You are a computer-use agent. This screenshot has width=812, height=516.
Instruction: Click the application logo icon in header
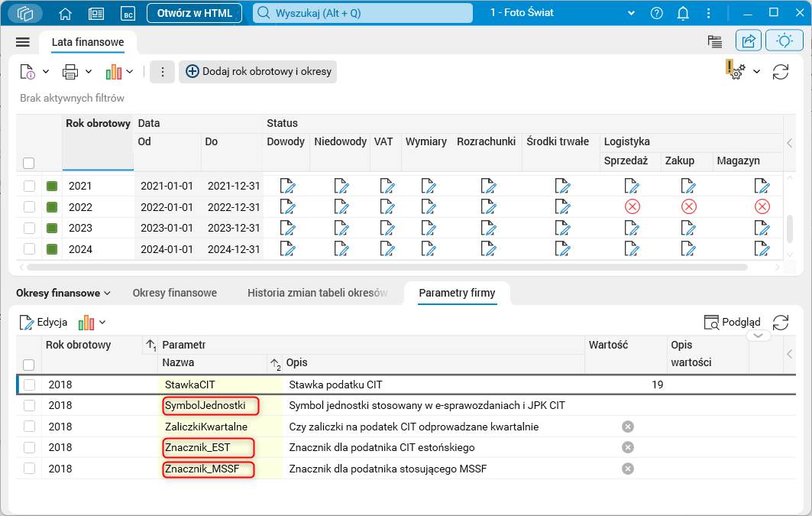25,14
